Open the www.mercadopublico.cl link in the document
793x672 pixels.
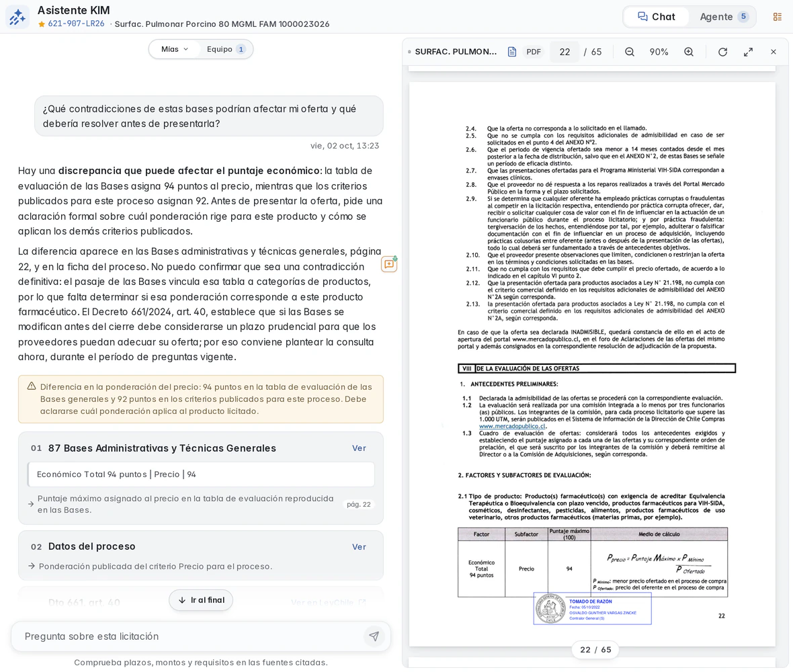coord(512,426)
